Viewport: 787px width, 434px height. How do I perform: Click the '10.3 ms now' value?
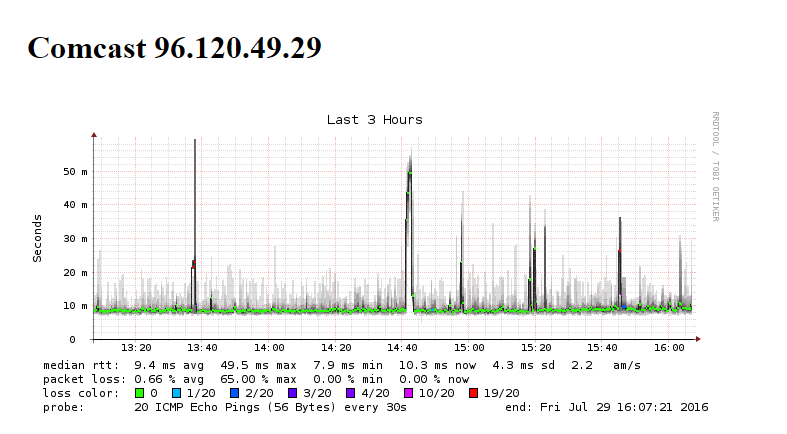coord(437,365)
